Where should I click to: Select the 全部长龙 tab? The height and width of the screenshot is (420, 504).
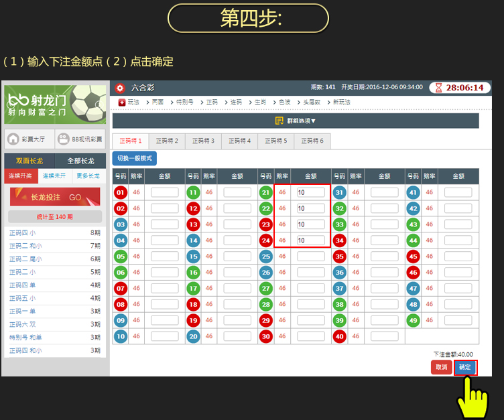tap(80, 161)
